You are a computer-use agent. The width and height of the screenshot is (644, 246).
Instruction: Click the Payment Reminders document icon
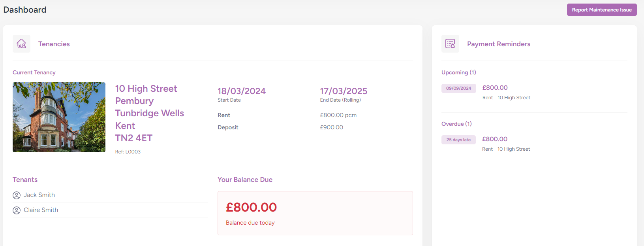click(450, 44)
